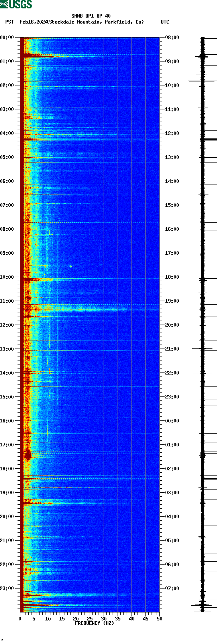The image size is (220, 644).
Task: Click the FREQUENCY (HZ) axis label
Action: 94,623
